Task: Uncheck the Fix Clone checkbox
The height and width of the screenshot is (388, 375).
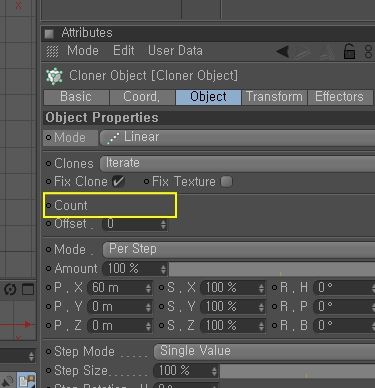Action: 118,182
